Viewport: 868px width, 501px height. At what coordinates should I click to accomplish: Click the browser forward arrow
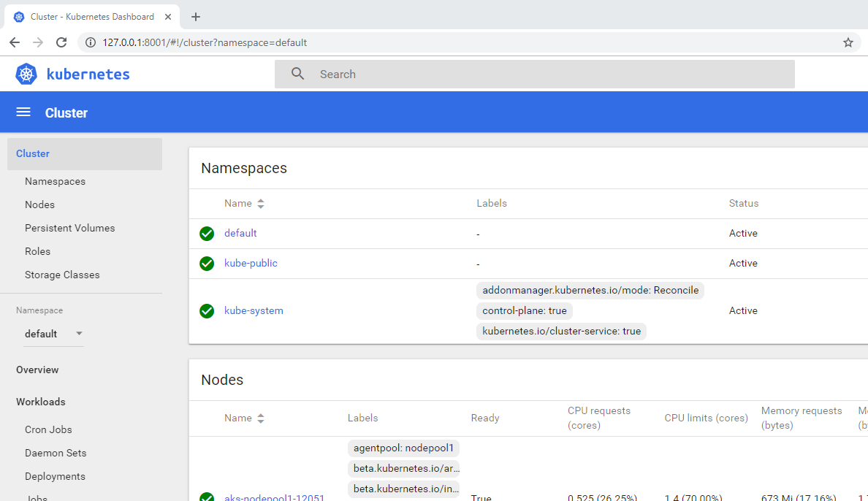(38, 42)
